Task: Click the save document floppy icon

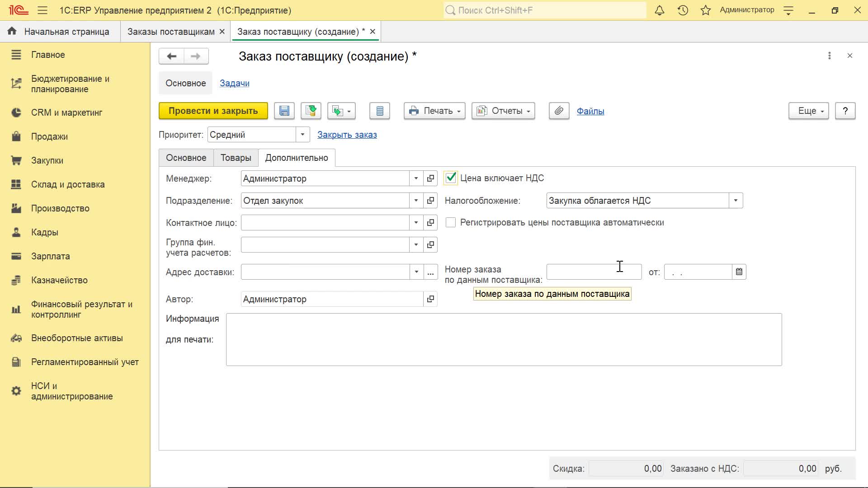Action: point(284,111)
